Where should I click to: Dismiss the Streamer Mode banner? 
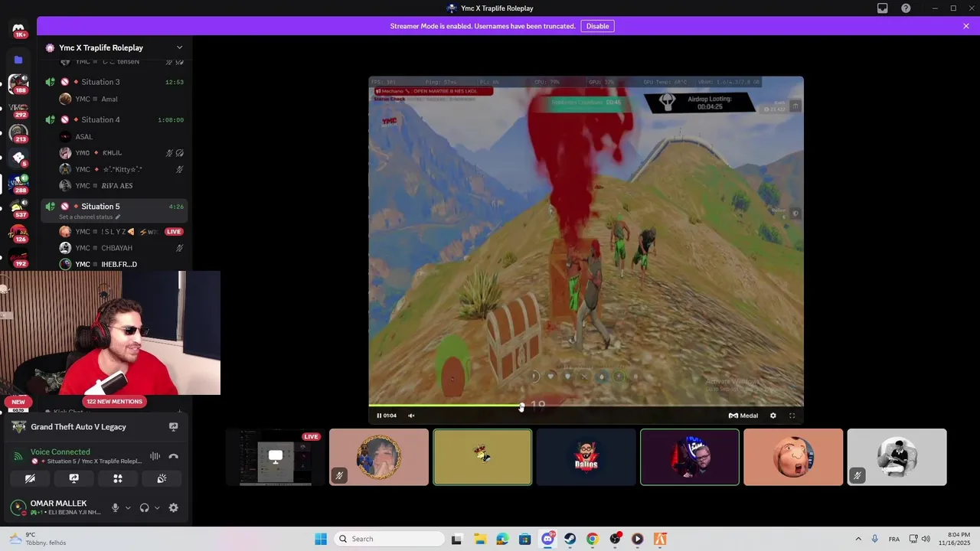[x=966, y=26]
